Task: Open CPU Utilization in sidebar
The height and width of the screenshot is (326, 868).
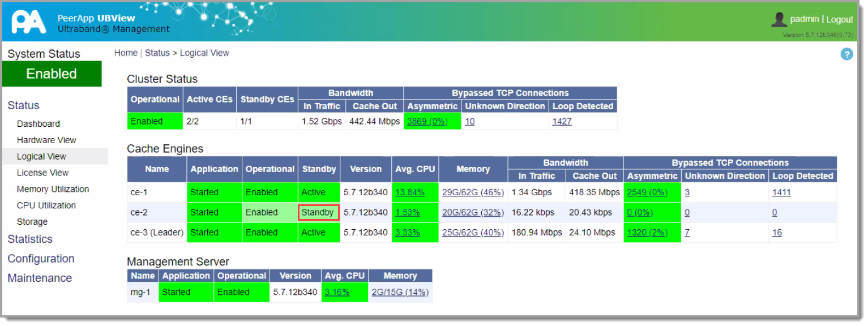Action: (x=46, y=206)
